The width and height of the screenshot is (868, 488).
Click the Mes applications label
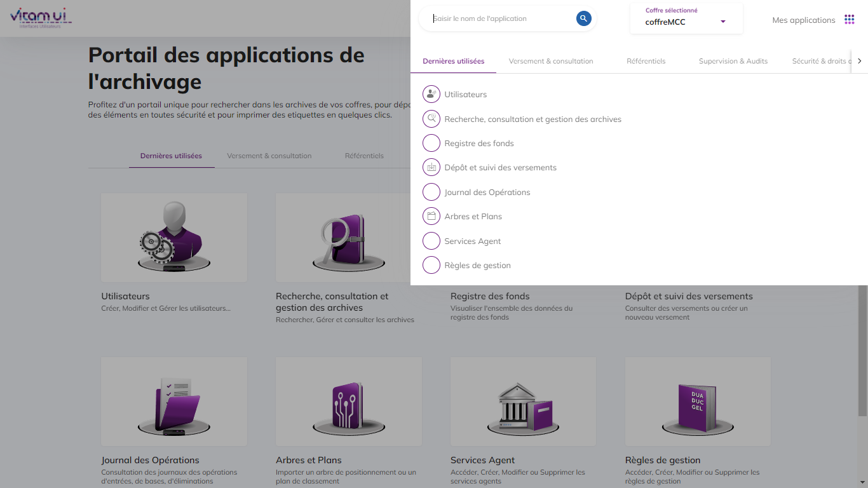[x=803, y=20]
